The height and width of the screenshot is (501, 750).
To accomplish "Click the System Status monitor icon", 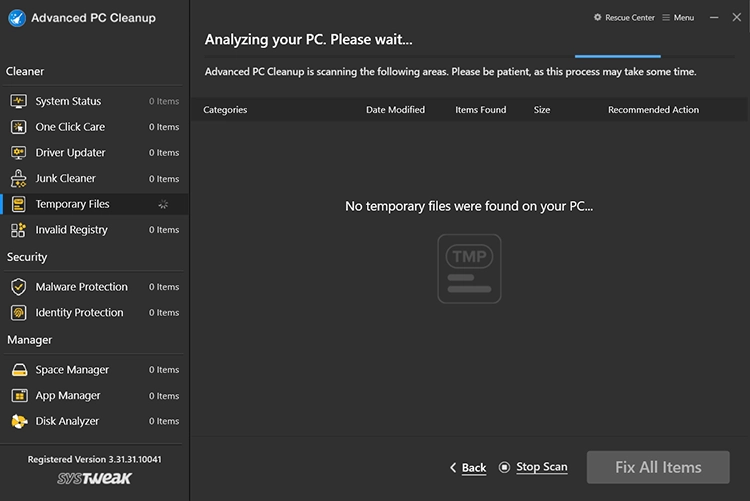I will 18,101.
